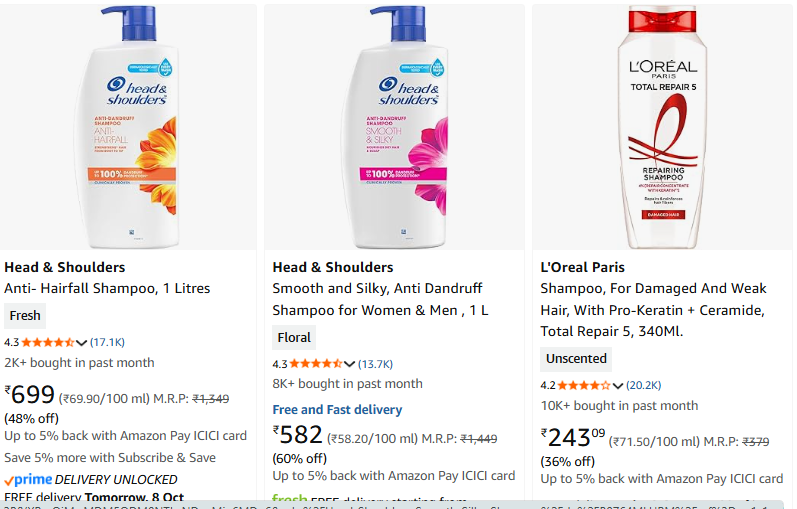Click star rating icons of L'Oreal shampoo

(584, 385)
